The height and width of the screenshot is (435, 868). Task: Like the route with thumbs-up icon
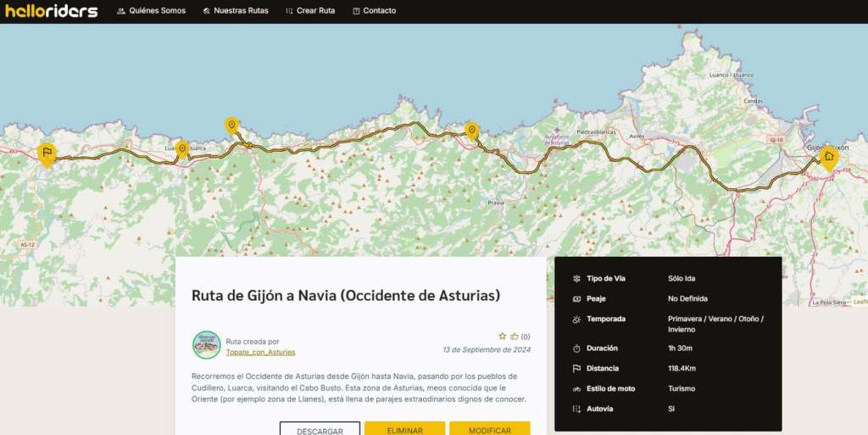[x=515, y=337]
